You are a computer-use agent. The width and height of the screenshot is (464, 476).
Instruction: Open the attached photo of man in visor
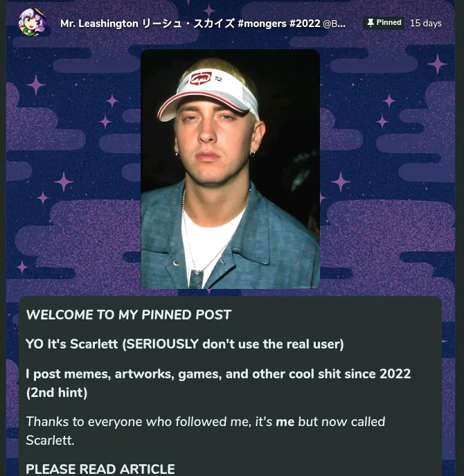[x=231, y=169]
